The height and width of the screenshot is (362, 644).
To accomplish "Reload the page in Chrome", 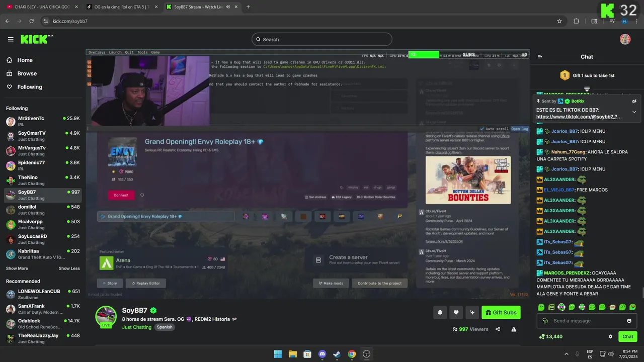I will (31, 21).
